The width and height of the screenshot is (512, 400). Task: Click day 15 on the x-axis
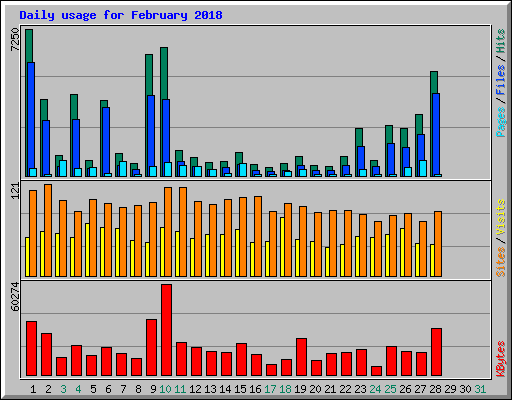click(x=240, y=389)
